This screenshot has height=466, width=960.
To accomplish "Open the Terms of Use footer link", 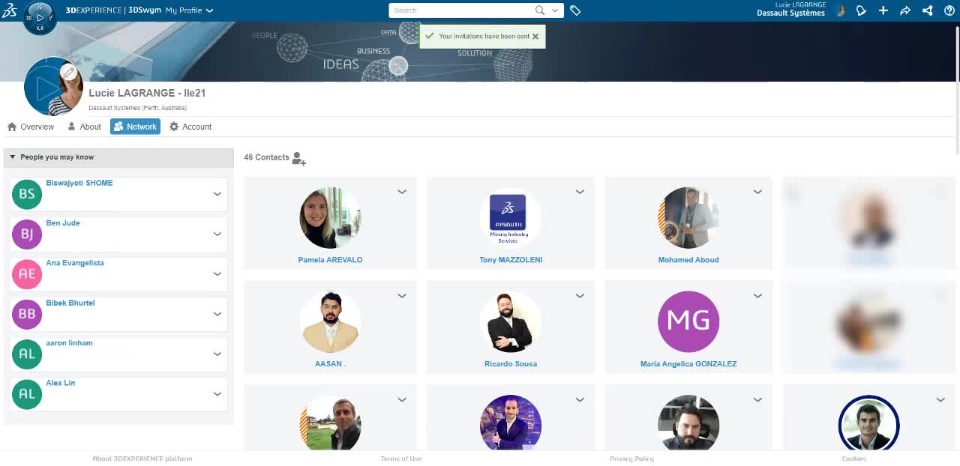I will click(x=401, y=459).
